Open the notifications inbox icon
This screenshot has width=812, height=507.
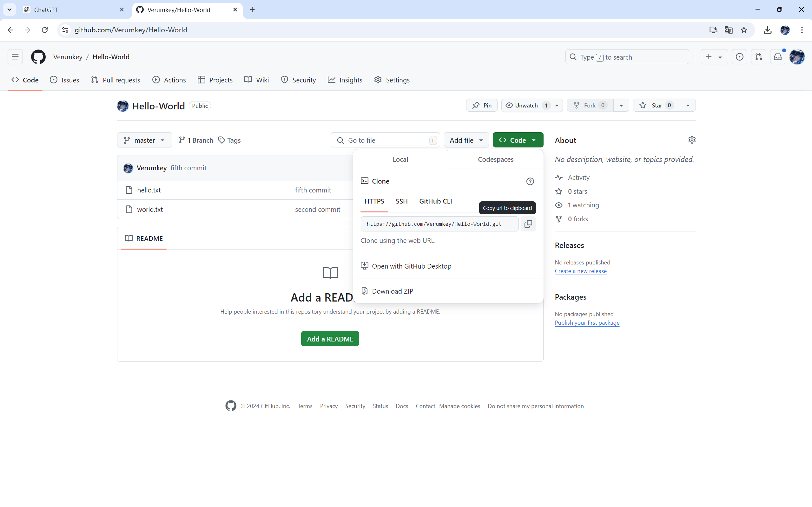778,57
